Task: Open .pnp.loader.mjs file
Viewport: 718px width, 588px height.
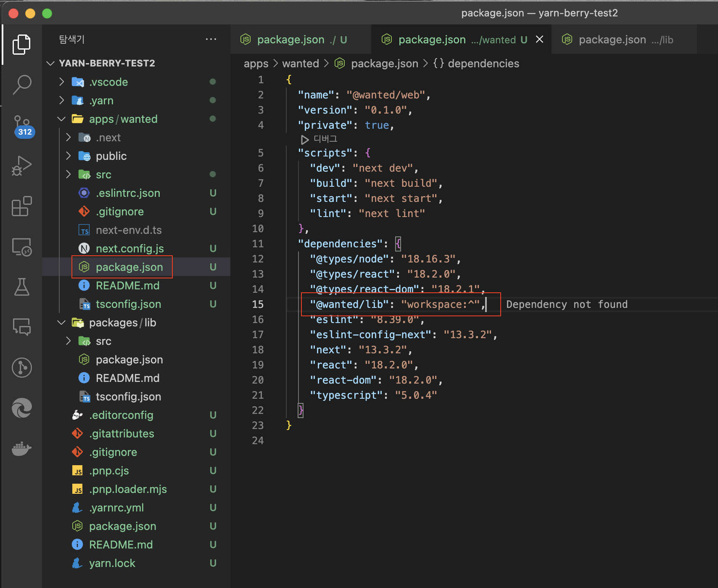Action: 136,489
